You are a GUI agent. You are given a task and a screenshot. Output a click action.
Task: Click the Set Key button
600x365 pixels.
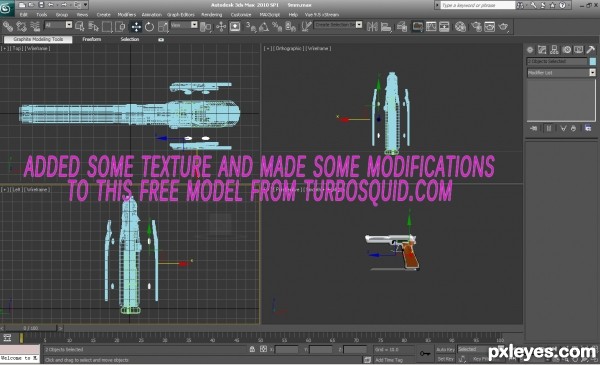click(x=445, y=359)
